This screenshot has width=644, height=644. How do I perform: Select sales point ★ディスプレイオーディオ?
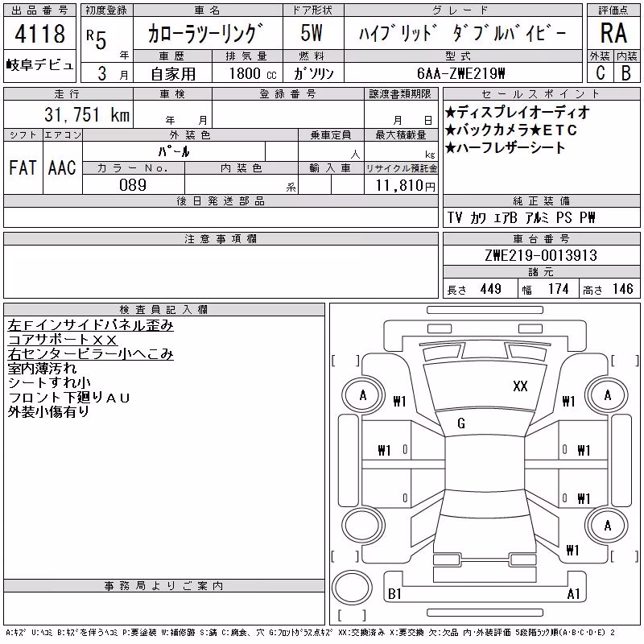pos(517,112)
